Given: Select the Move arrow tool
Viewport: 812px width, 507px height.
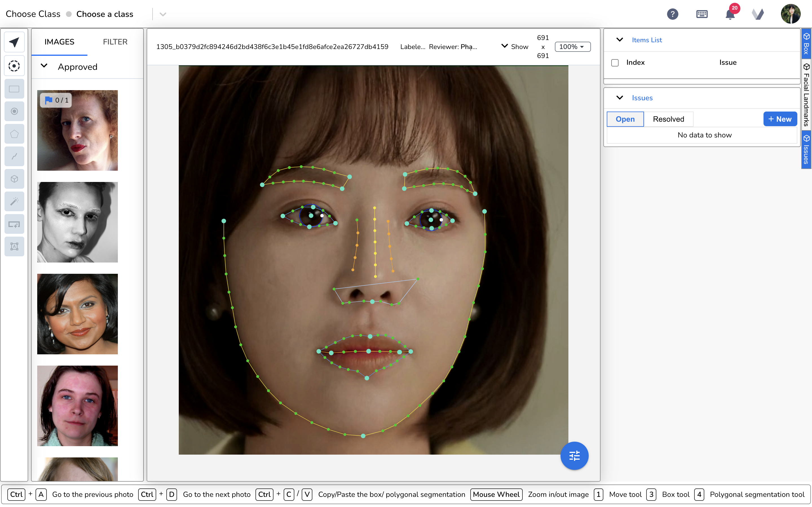Looking at the screenshot, I should [14, 42].
